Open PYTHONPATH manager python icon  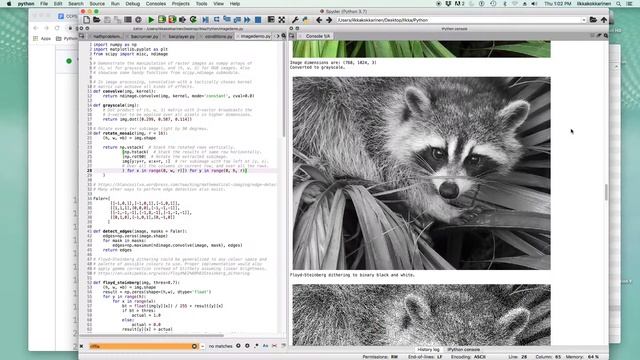[305, 20]
